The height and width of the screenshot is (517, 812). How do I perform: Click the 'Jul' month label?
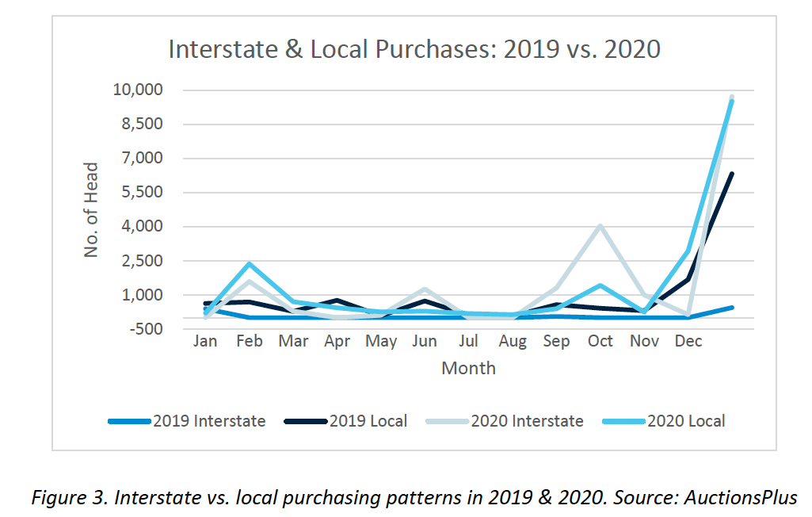469,341
